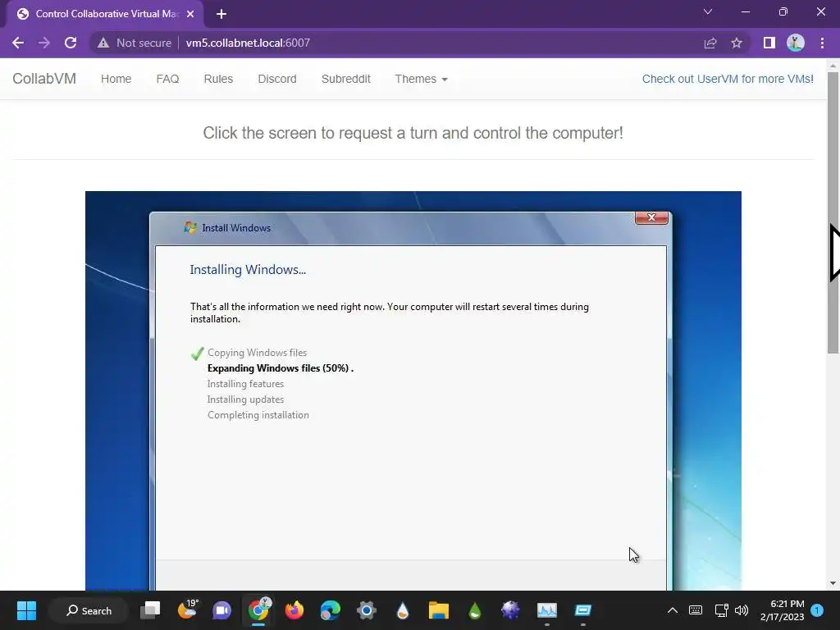Close the Control Collaborative Virtual Machine tab
Screen dimensions: 840x630
pos(190,14)
